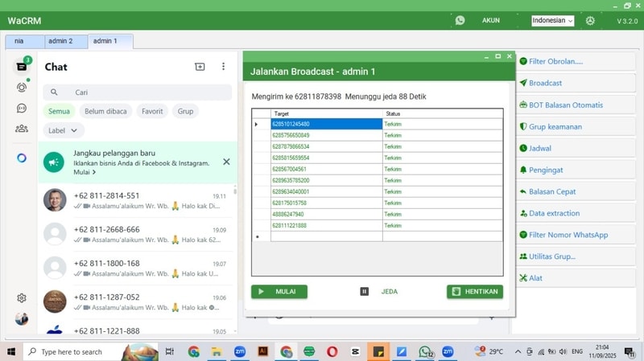Click the HENTIKAN stop button
This screenshot has width=644, height=361.
point(475,292)
